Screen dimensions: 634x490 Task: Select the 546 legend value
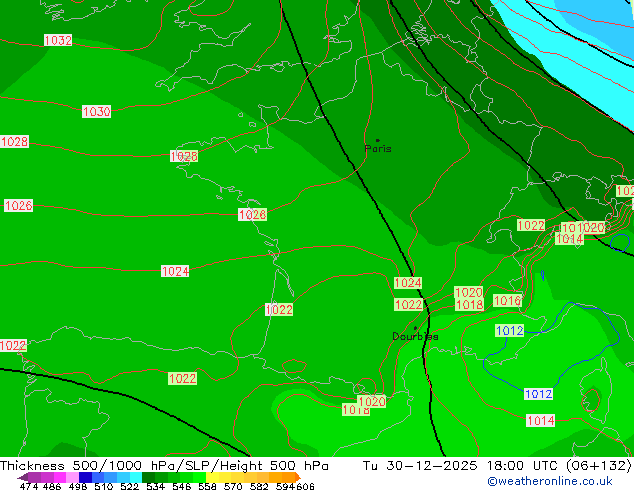182,486
